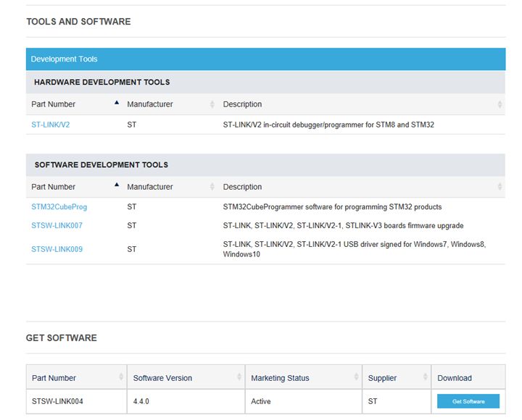Click the ST manufacturer cell for STM32CubeProg
This screenshot has height=420, width=522.
[131, 207]
